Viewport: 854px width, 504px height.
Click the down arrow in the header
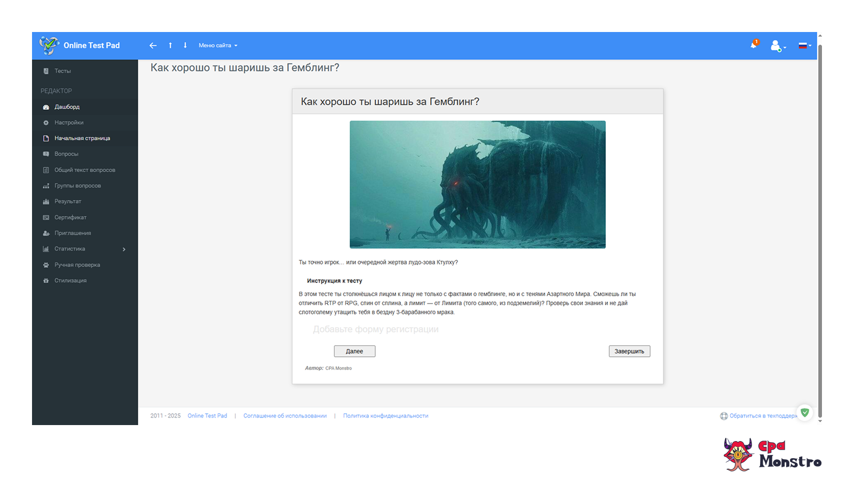pos(185,45)
